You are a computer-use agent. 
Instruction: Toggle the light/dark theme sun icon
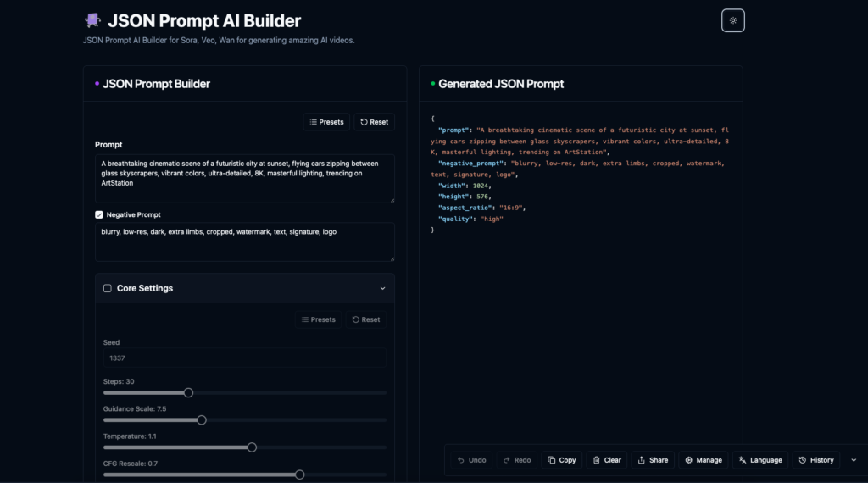[732, 20]
